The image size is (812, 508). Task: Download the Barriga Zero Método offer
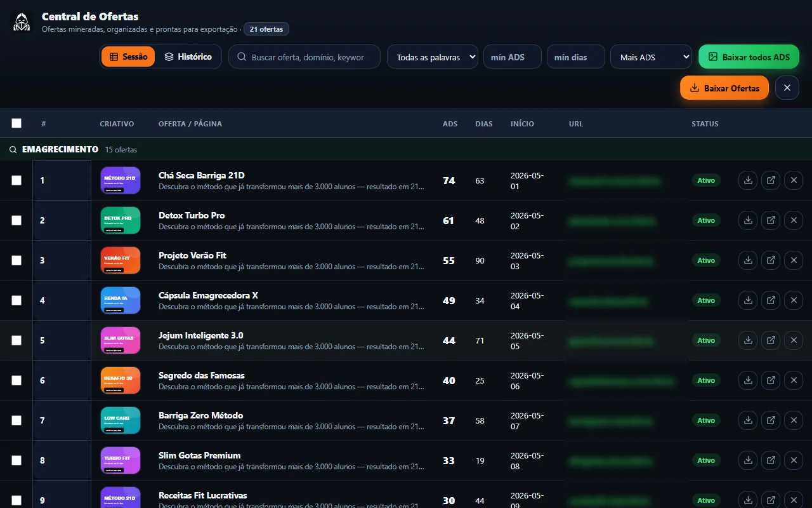coord(748,420)
